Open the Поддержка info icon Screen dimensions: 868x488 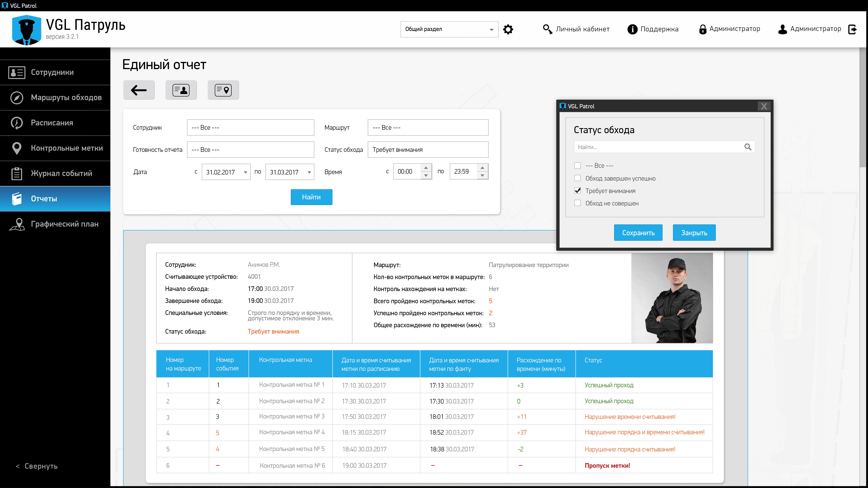click(x=632, y=29)
